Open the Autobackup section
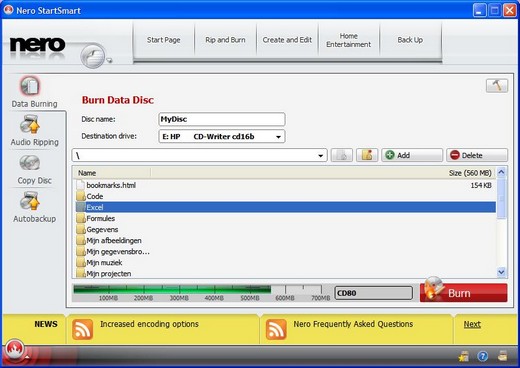This screenshot has width=520, height=368. click(x=34, y=207)
